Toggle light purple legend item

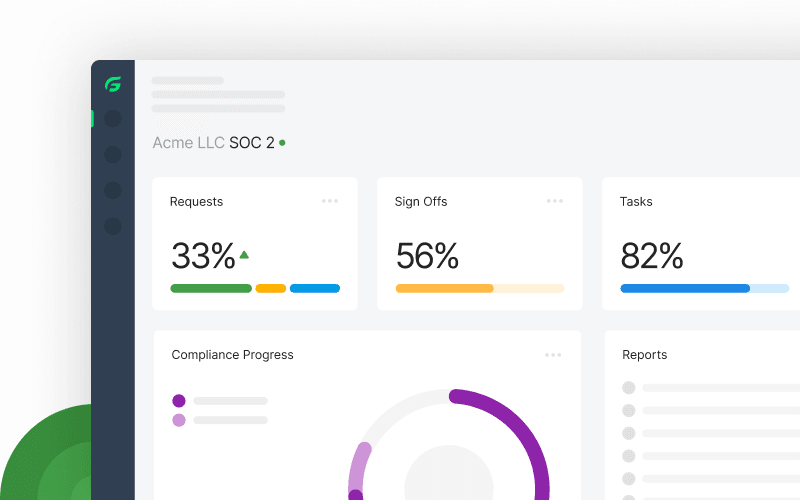point(179,420)
